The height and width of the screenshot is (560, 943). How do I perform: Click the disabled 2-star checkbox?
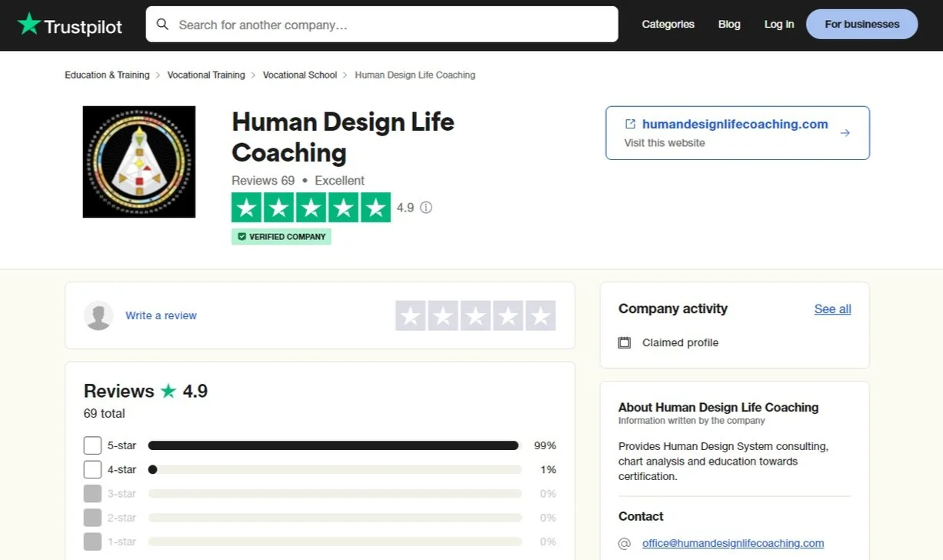pyautogui.click(x=92, y=518)
